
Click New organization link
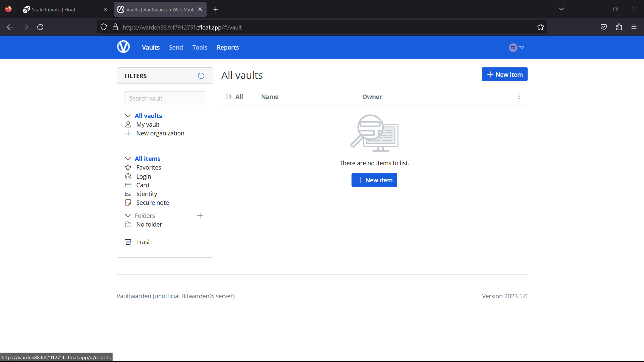click(x=160, y=133)
